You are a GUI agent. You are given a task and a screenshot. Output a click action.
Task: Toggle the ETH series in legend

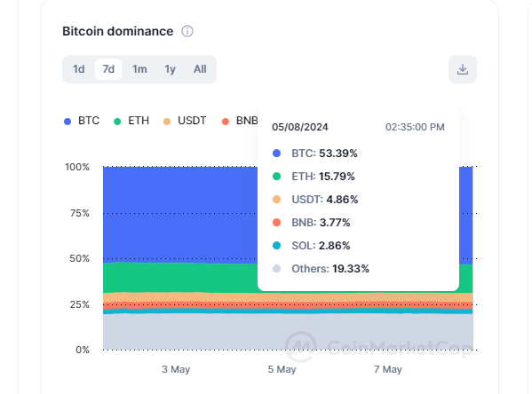(131, 121)
